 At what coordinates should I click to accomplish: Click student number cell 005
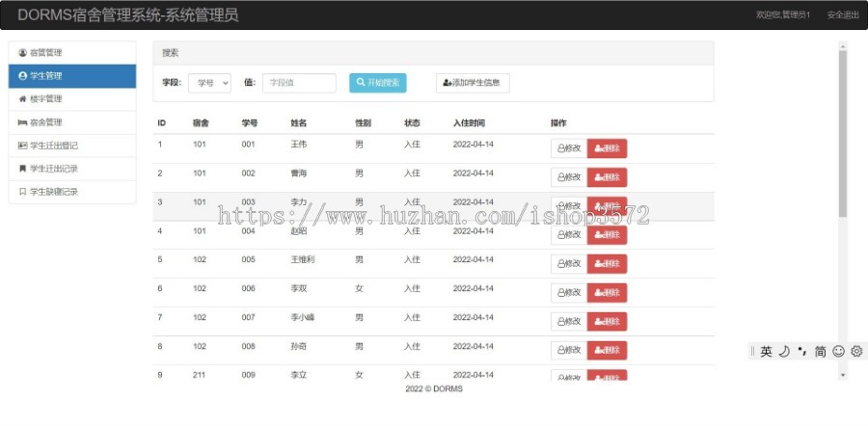249,259
